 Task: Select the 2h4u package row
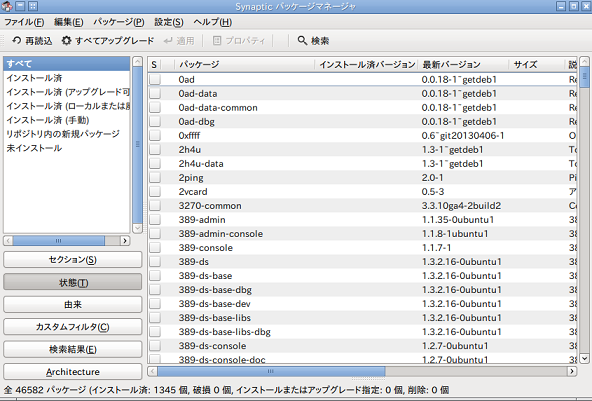tap(362, 150)
